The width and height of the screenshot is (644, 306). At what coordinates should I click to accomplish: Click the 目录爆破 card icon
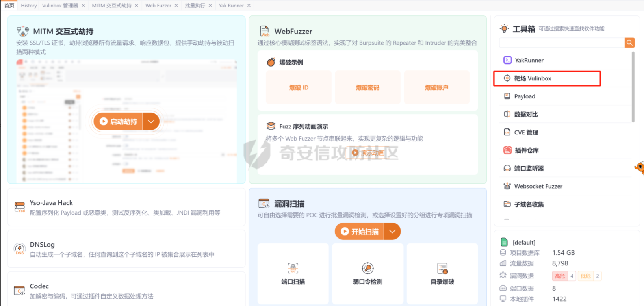[x=442, y=269]
